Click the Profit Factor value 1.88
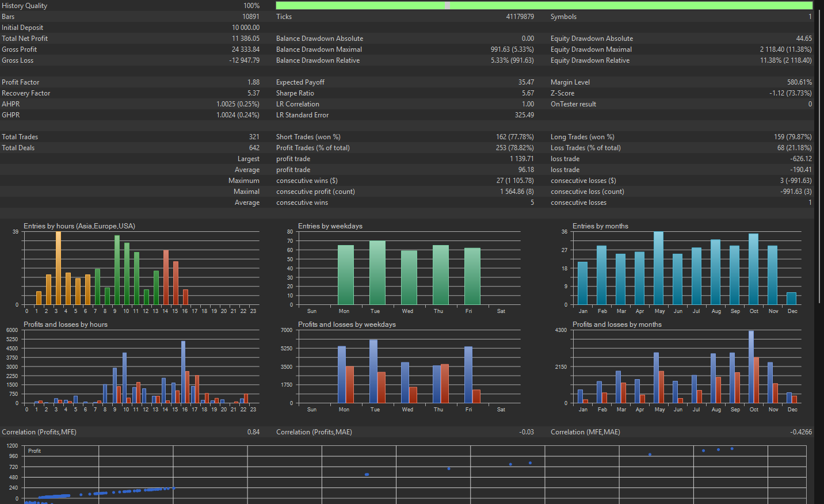 [x=253, y=82]
